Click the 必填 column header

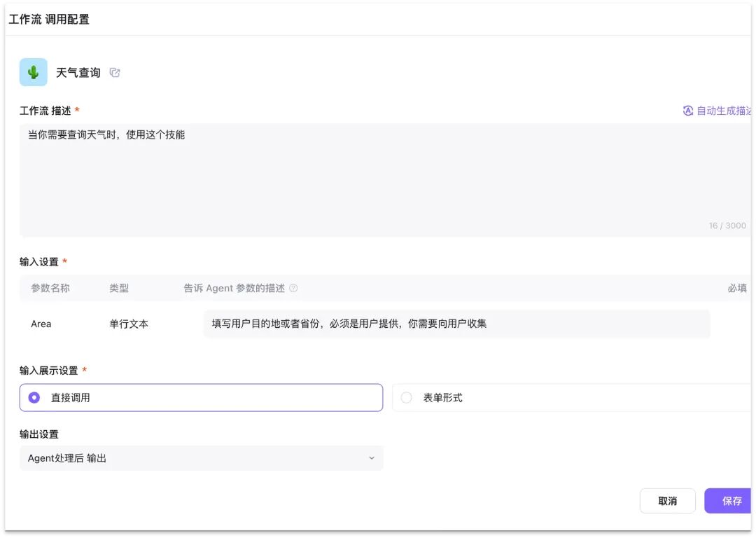pyautogui.click(x=737, y=288)
